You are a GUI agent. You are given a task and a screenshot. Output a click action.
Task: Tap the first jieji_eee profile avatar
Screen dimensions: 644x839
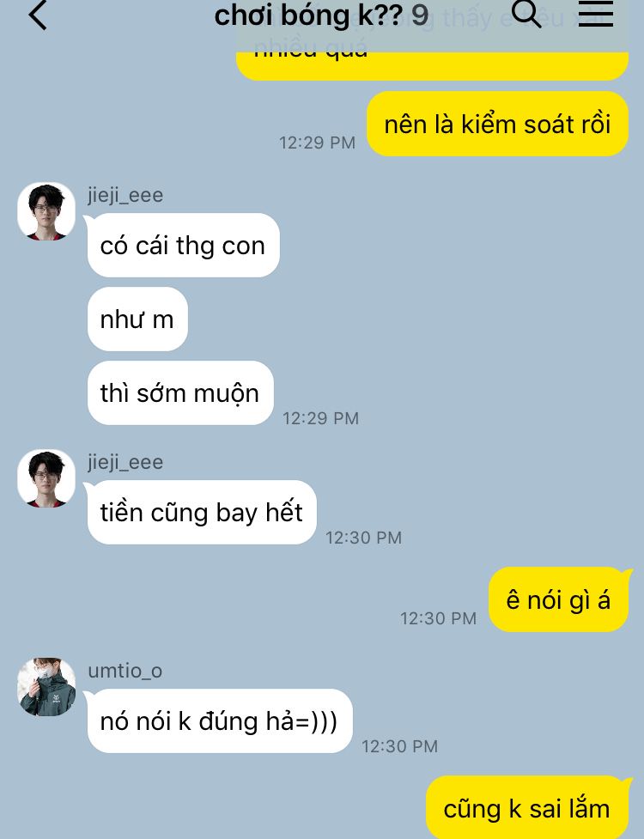pyautogui.click(x=46, y=210)
